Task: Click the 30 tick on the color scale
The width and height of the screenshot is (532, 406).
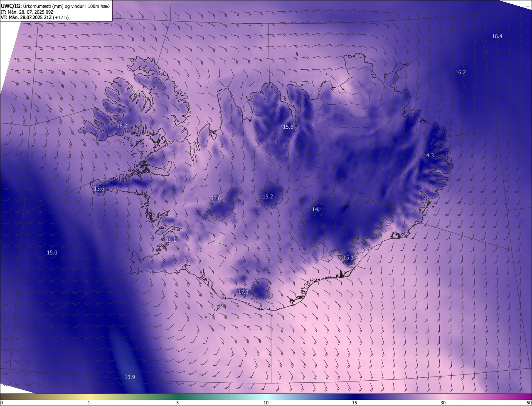Action: (443, 403)
